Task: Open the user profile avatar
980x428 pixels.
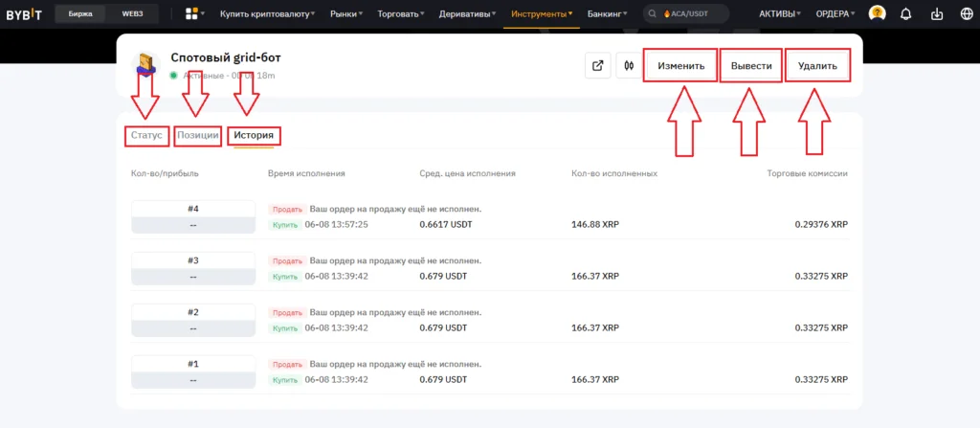Action: click(x=878, y=13)
